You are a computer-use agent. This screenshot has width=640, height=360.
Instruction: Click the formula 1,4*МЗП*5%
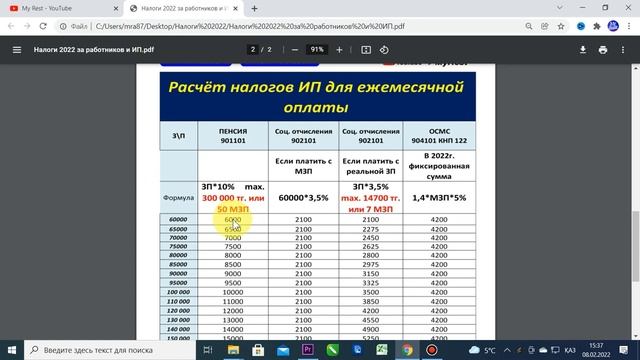pyautogui.click(x=439, y=198)
